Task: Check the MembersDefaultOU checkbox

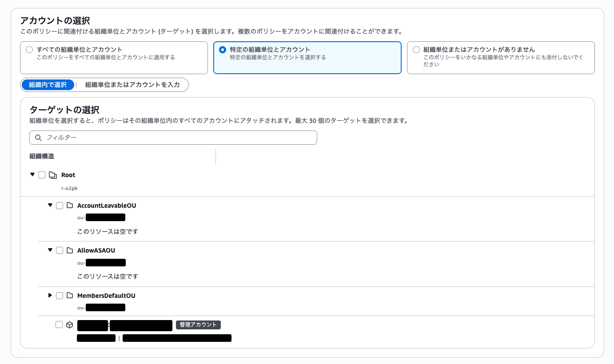Action: (x=60, y=296)
